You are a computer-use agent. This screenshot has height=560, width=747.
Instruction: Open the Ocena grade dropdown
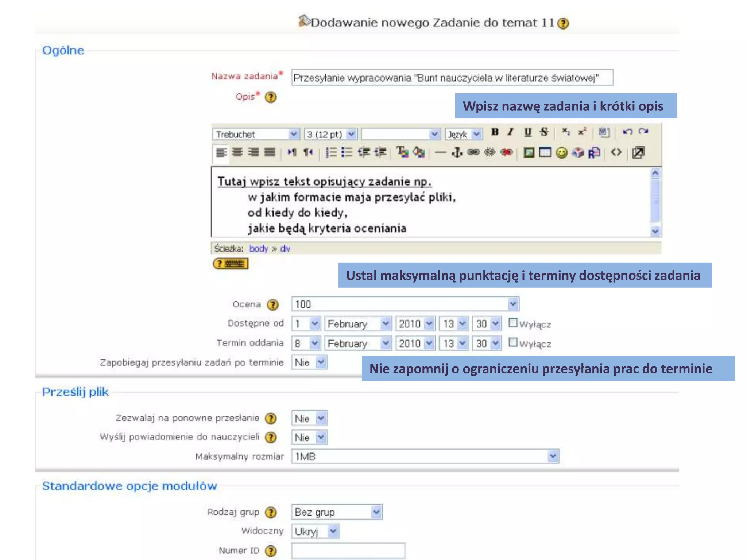point(513,304)
